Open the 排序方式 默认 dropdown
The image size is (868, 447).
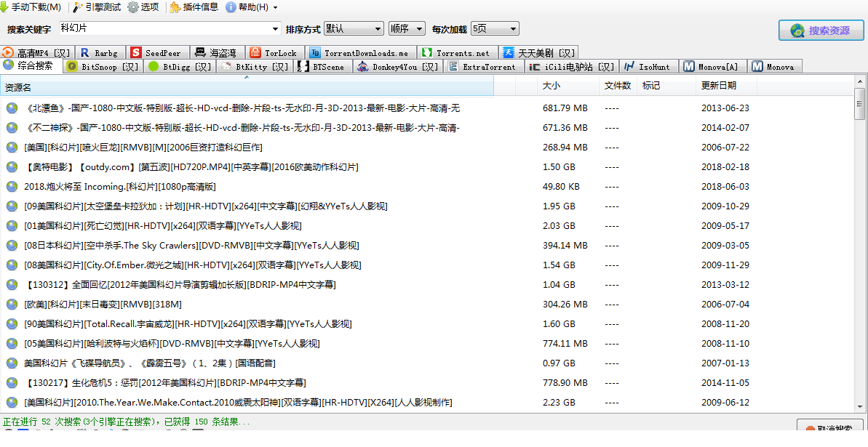click(354, 29)
